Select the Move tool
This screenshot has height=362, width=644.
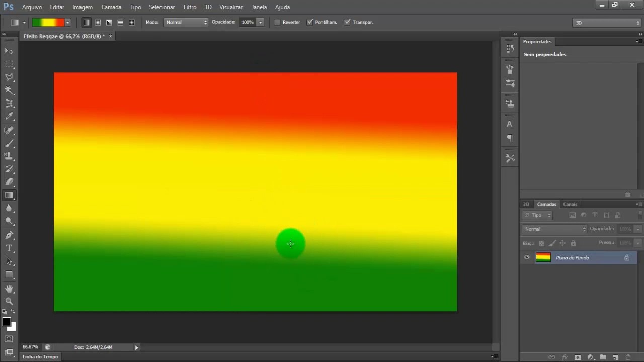(x=9, y=51)
